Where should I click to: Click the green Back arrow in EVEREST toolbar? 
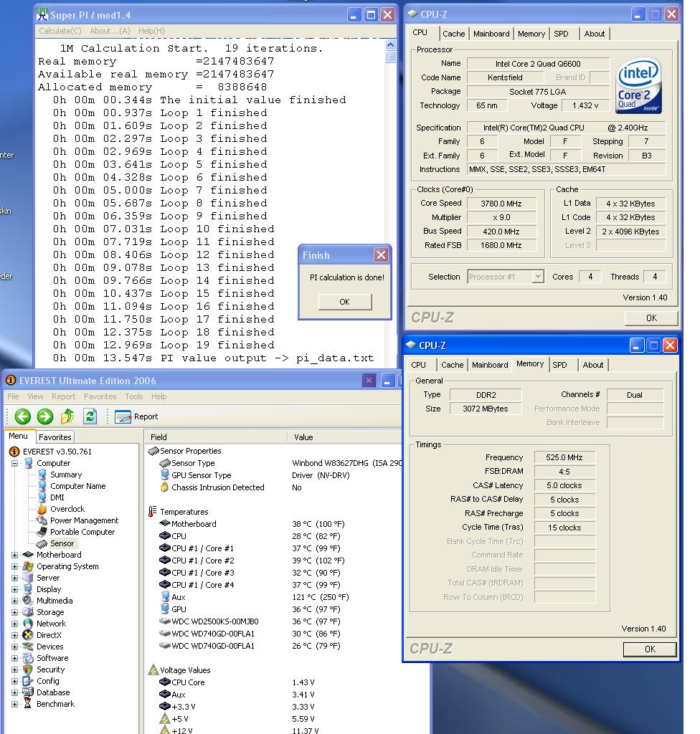(x=22, y=416)
